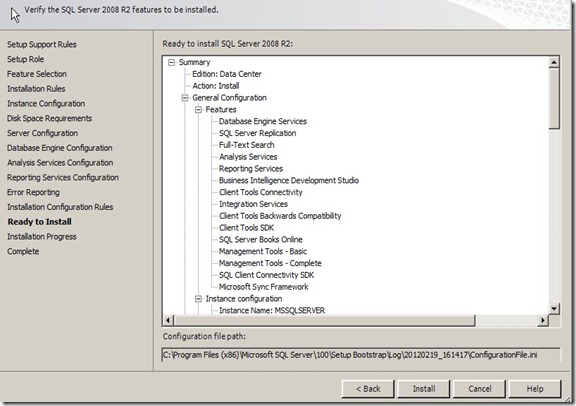Select Disk Space Requirements step
The height and width of the screenshot is (406, 576).
pyautogui.click(x=49, y=118)
